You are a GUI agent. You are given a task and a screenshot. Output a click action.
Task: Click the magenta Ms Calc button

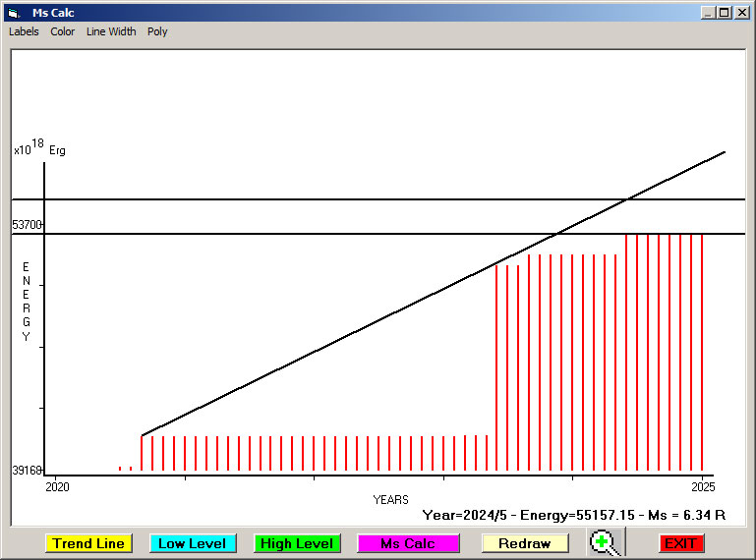click(x=408, y=543)
